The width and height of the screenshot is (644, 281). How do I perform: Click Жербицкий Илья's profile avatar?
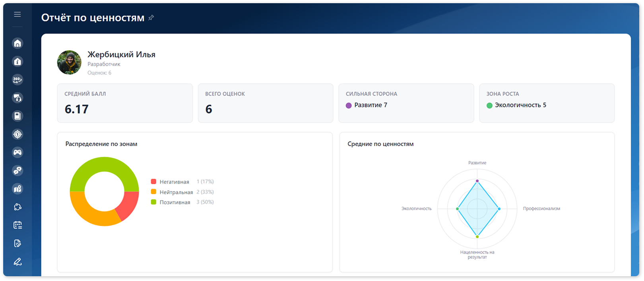pyautogui.click(x=69, y=62)
